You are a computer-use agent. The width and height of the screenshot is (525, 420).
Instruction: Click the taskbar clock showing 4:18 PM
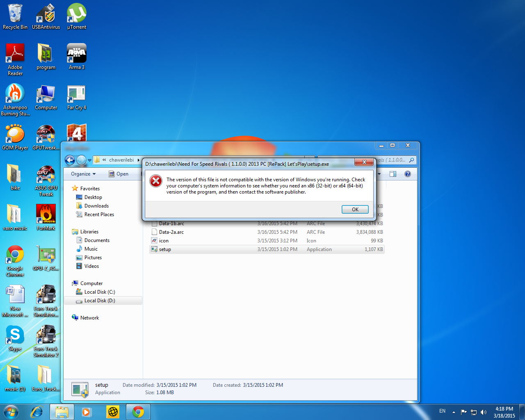(x=504, y=412)
